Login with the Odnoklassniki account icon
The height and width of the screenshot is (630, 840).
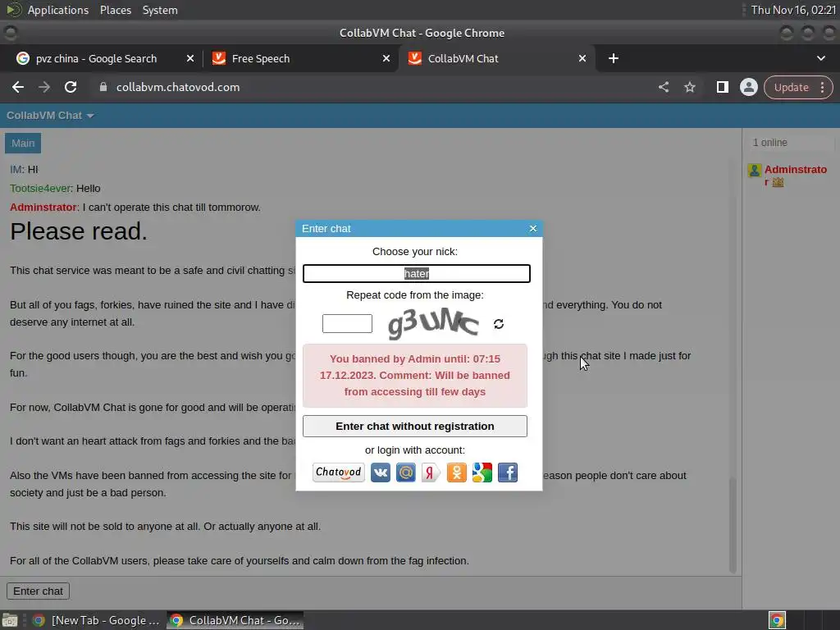coord(456,472)
